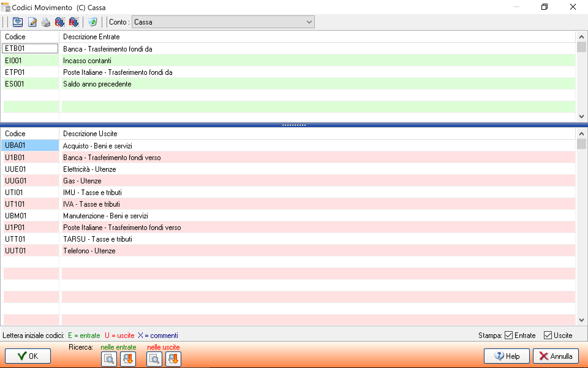
Task: Click the edit document pencil icon
Action: pos(32,22)
